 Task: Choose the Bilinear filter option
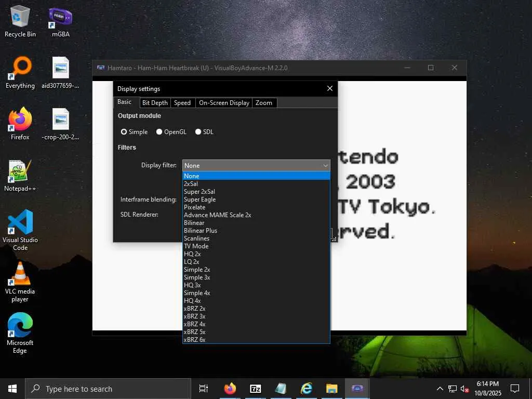click(x=256, y=222)
